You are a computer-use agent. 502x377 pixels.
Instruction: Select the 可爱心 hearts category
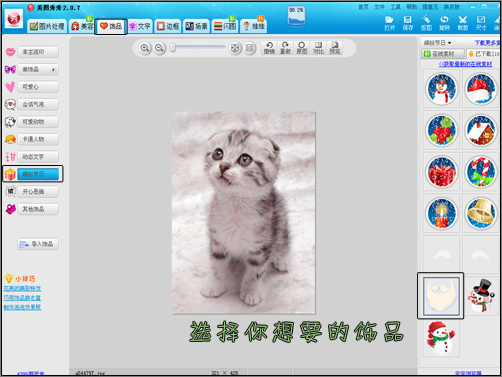point(38,87)
